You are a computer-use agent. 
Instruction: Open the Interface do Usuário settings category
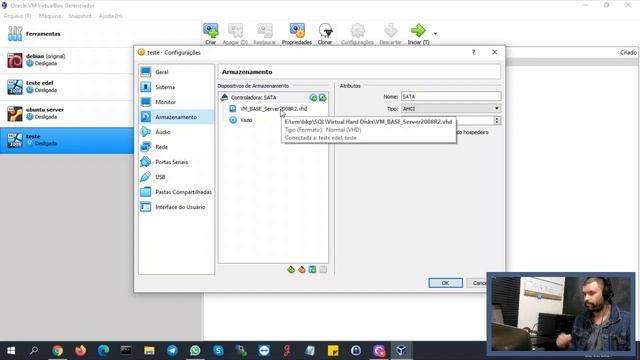176,207
